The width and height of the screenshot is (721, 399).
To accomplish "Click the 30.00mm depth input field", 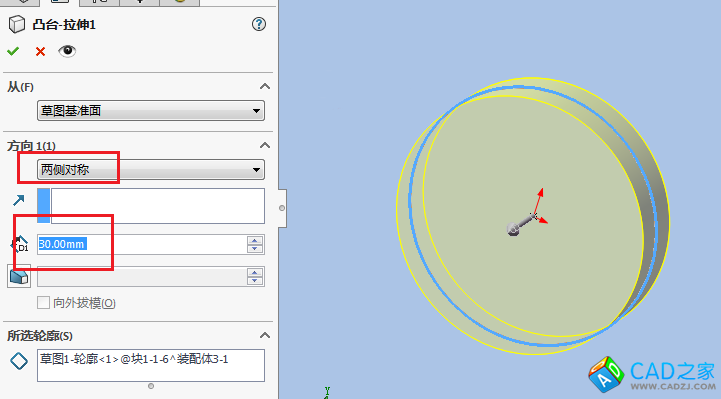I will click(x=142, y=244).
